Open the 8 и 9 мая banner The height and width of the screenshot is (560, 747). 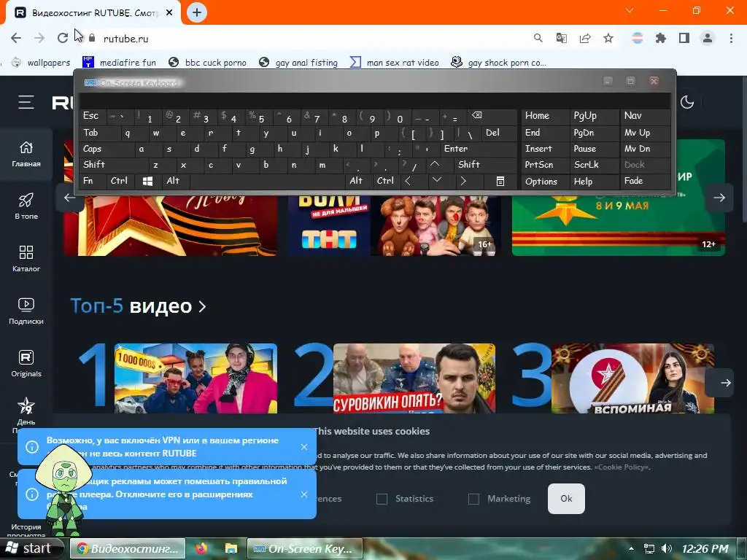[x=619, y=225]
